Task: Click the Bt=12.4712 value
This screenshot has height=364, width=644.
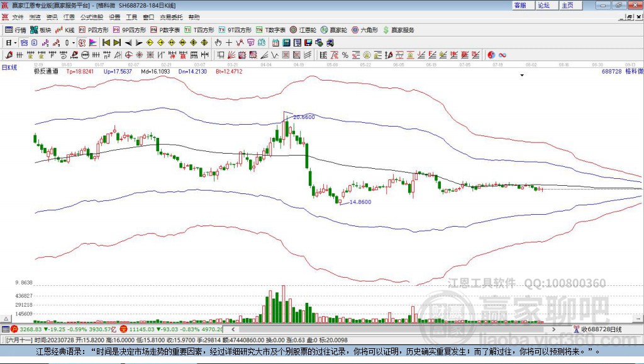Action: tap(229, 71)
